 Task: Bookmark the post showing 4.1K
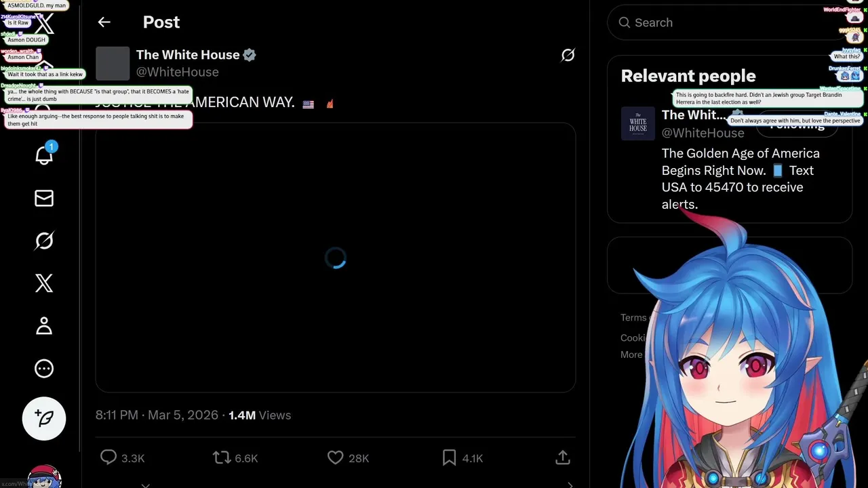462,458
